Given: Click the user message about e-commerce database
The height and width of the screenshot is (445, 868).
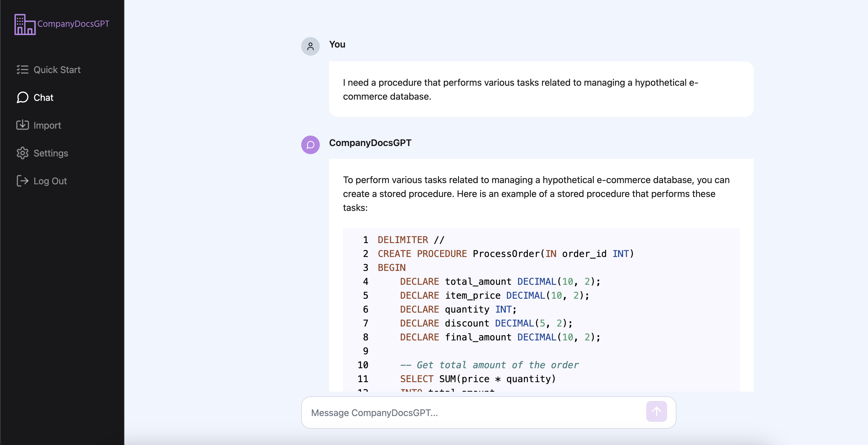Looking at the screenshot, I should [x=521, y=89].
